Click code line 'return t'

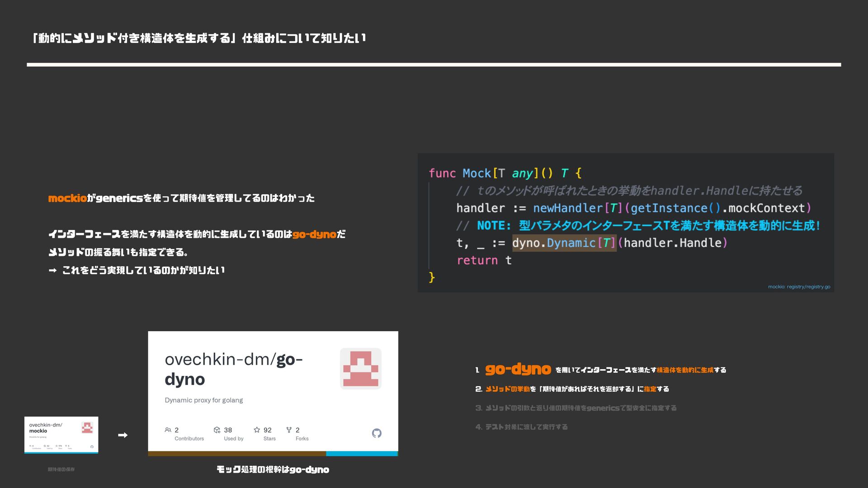(484, 260)
